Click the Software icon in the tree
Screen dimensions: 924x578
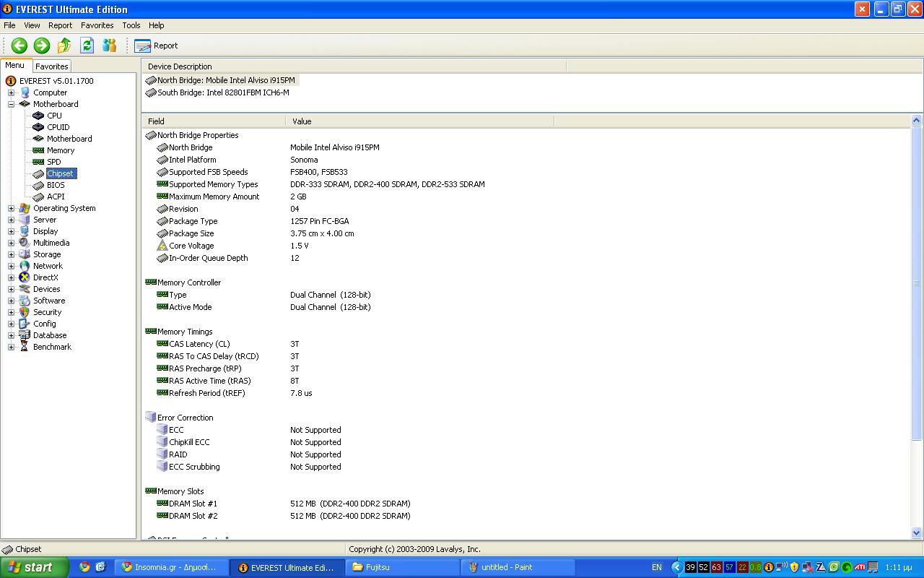tap(25, 301)
